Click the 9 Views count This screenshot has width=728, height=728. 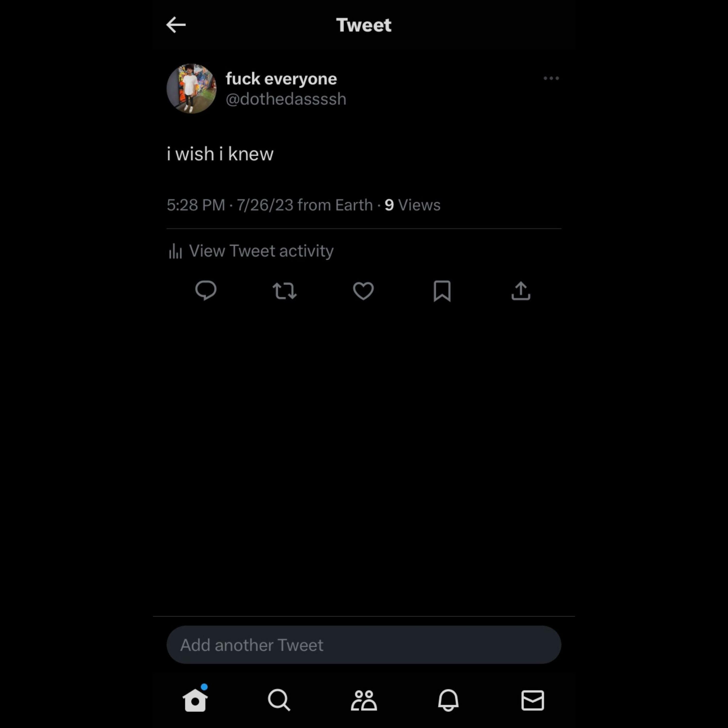coord(412,205)
